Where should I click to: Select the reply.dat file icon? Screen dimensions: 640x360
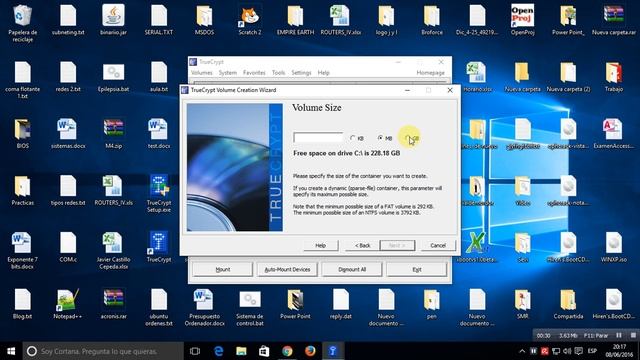[341, 304]
